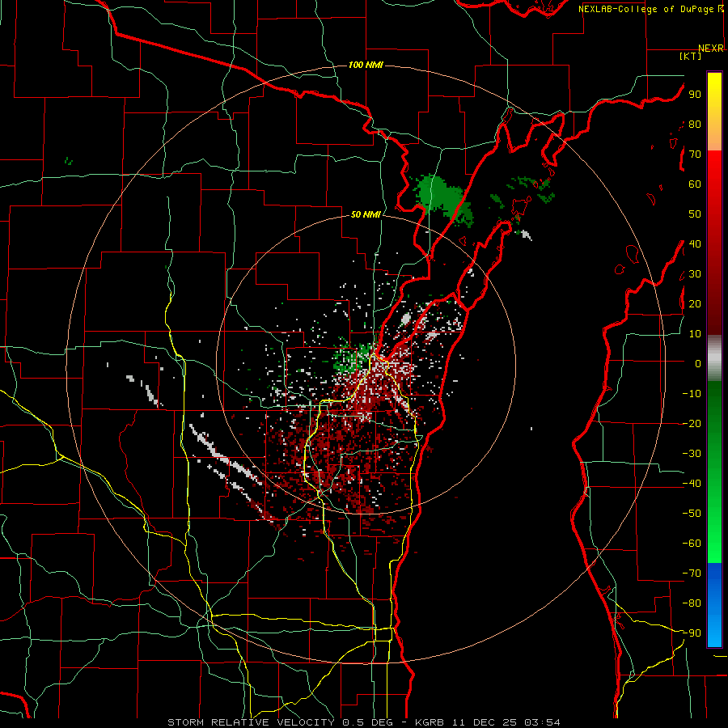728x728 pixels.
Task: Click the 100 NMI range ring label
Action: click(366, 65)
